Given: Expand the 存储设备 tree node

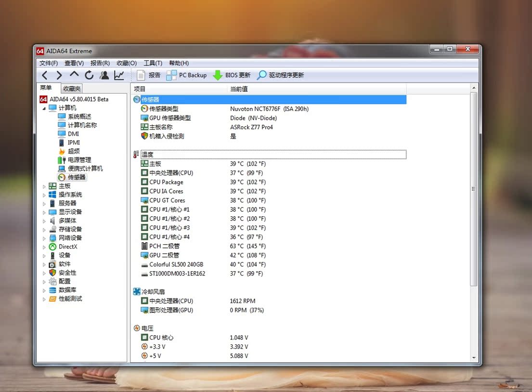Looking at the screenshot, I should pyautogui.click(x=44, y=230).
